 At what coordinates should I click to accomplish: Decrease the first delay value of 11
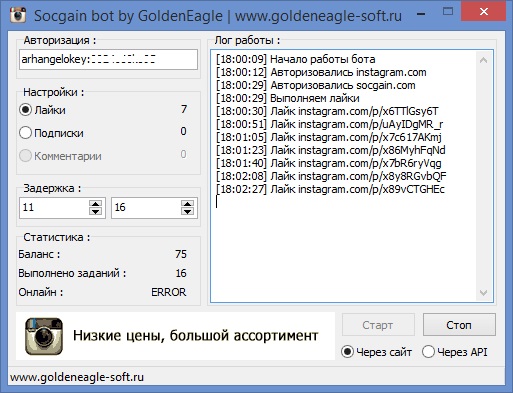[95, 212]
